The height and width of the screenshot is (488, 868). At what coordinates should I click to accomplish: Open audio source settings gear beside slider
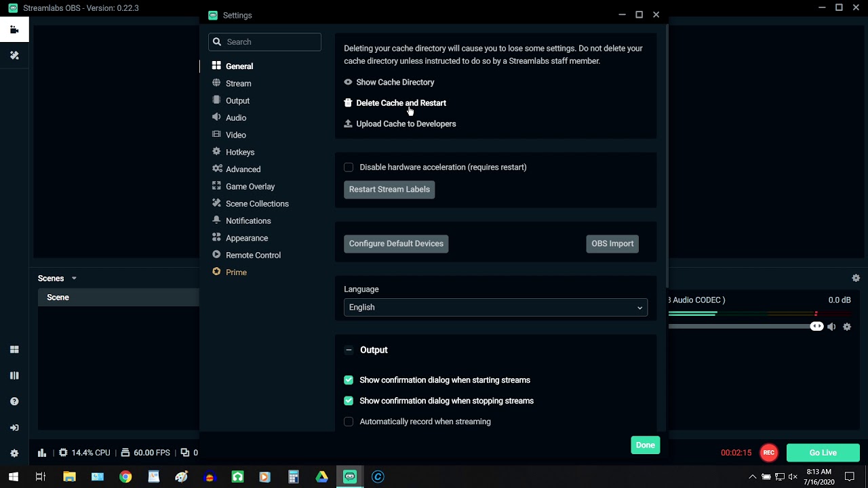pyautogui.click(x=847, y=327)
